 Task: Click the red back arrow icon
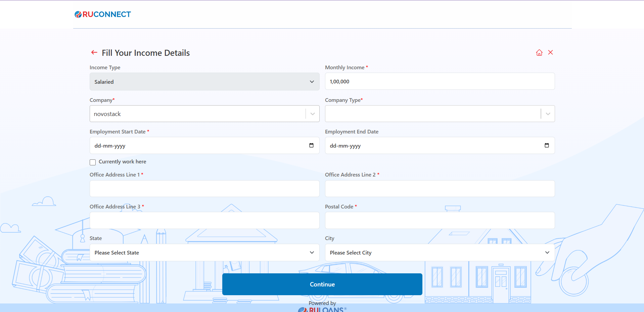94,52
